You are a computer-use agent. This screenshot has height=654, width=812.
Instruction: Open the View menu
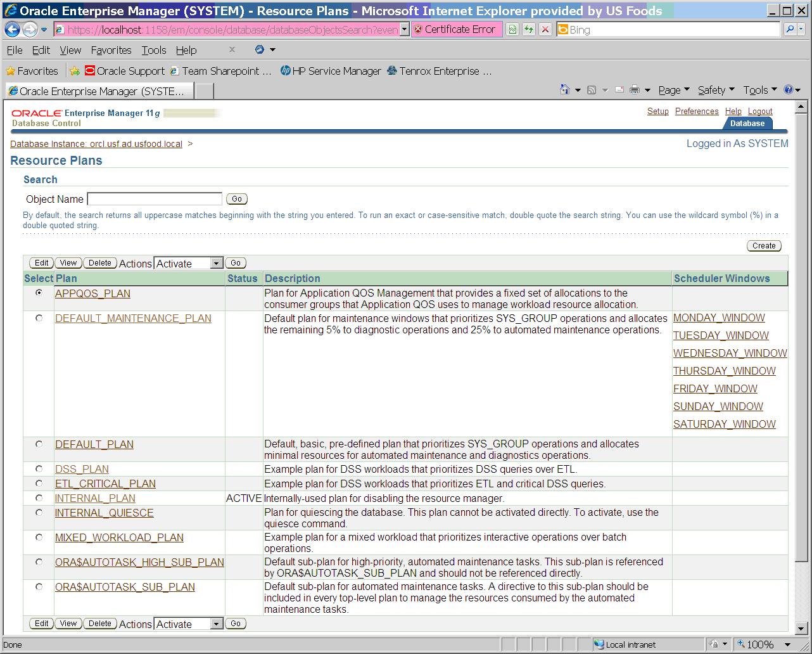coord(70,50)
